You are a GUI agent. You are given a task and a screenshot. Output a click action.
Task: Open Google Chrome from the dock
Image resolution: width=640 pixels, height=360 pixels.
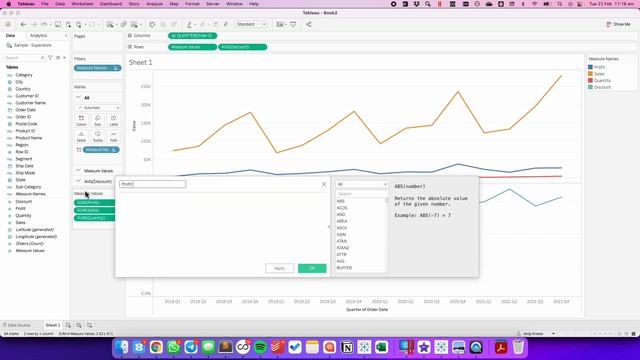156,347
